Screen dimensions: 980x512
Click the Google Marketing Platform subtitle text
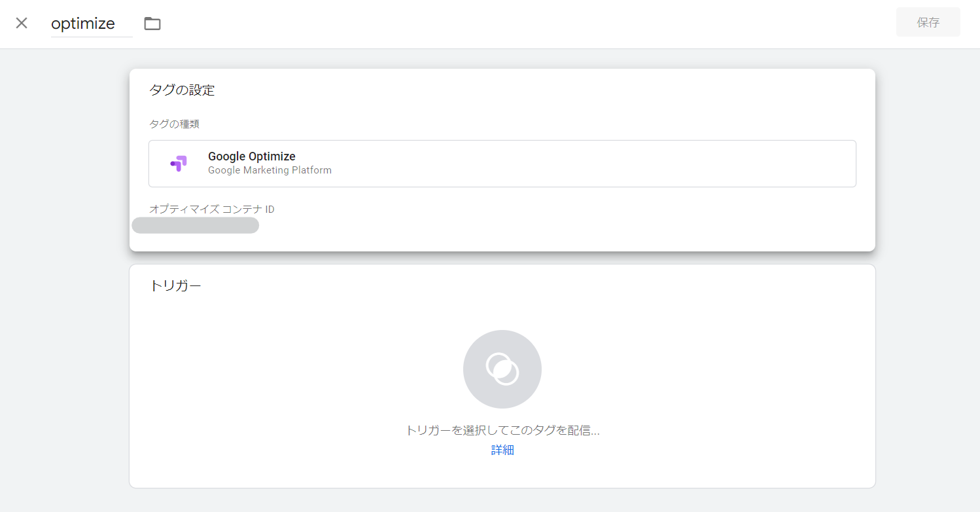(270, 170)
